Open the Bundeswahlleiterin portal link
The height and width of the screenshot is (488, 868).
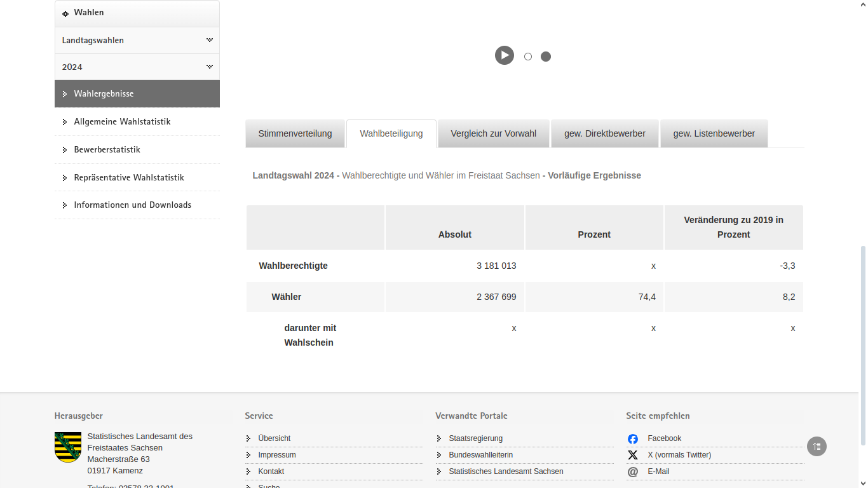[x=481, y=455]
